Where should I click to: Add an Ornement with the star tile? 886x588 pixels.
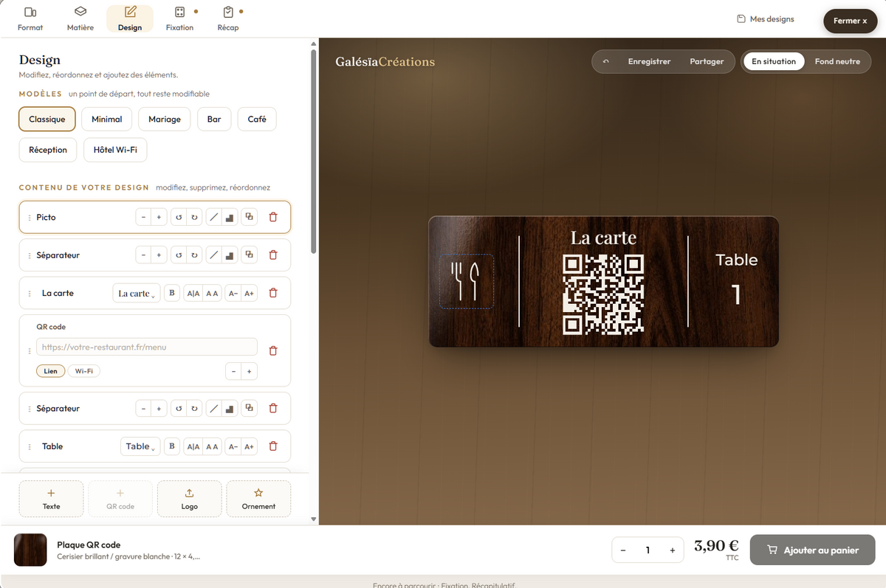(258, 499)
